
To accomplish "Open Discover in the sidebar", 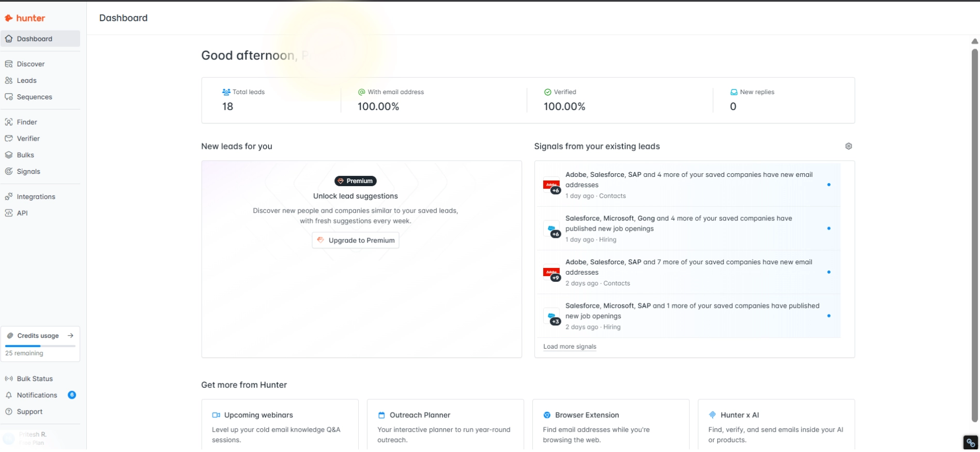I will pyautogui.click(x=40, y=64).
